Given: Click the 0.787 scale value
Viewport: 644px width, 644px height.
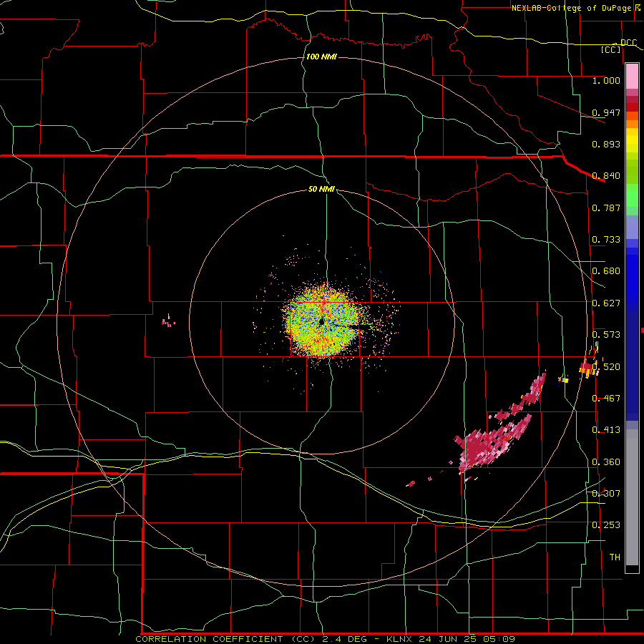Looking at the screenshot, I should (606, 208).
